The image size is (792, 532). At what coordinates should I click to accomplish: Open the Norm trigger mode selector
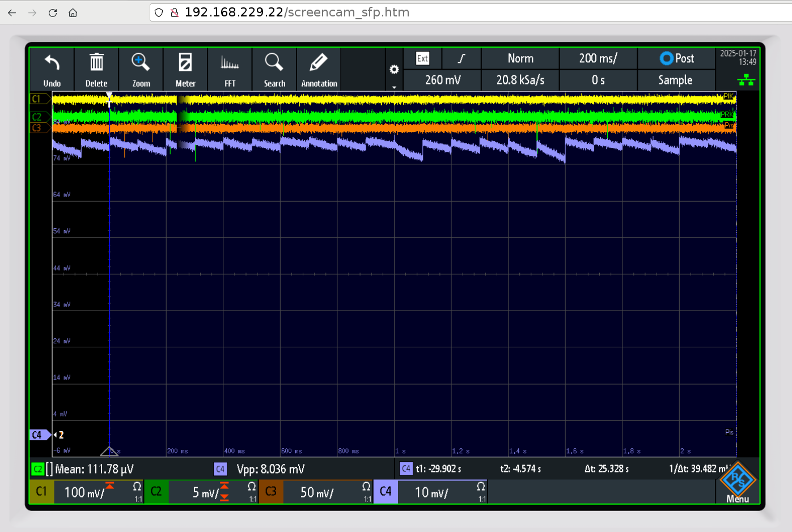click(x=520, y=58)
